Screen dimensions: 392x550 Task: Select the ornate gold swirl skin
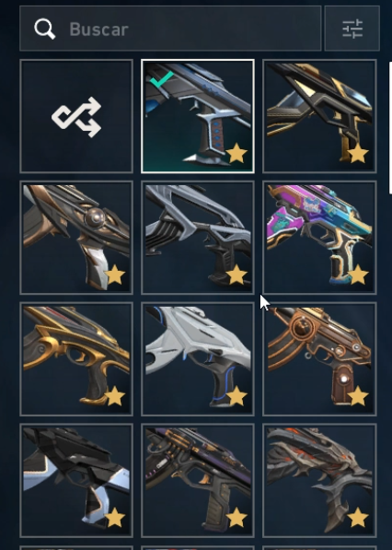pyautogui.click(x=76, y=358)
